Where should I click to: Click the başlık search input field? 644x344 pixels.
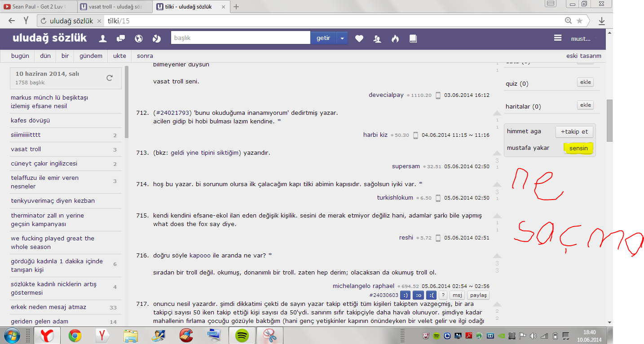(240, 38)
